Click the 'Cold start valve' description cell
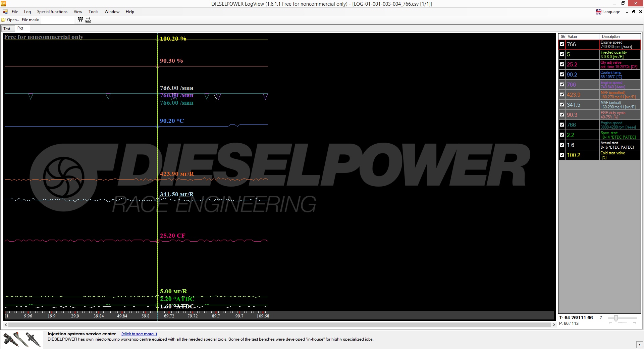The image size is (644, 349). (620, 155)
